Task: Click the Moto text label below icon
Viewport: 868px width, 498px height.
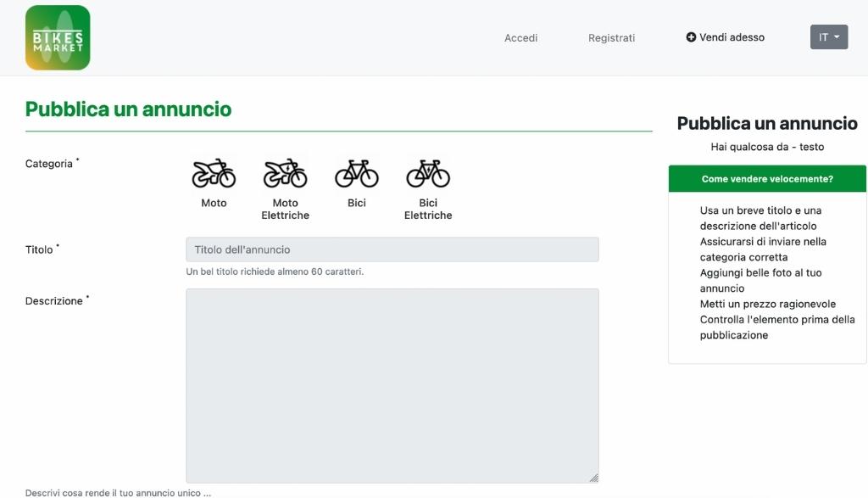Action: click(214, 203)
